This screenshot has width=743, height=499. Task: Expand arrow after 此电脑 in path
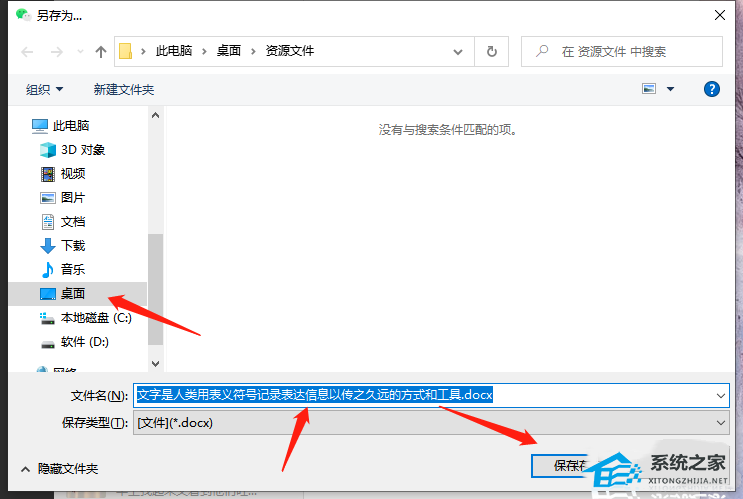(x=204, y=51)
